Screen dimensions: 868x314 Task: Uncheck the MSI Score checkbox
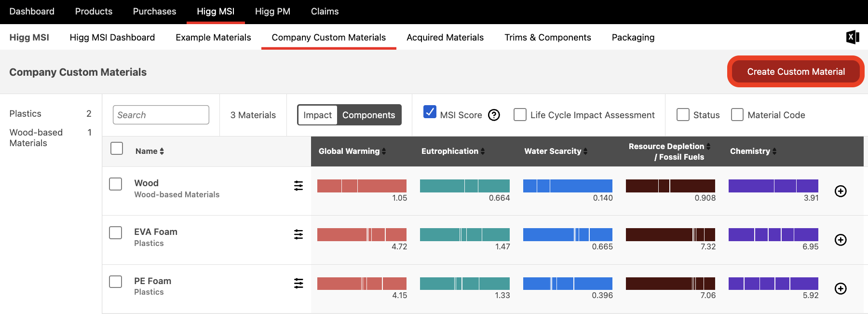(x=430, y=112)
